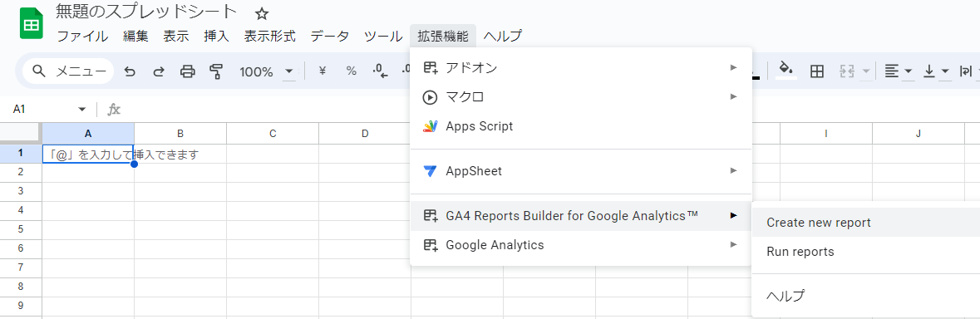980x319 pixels.
Task: Select cell A1
Action: [x=88, y=155]
